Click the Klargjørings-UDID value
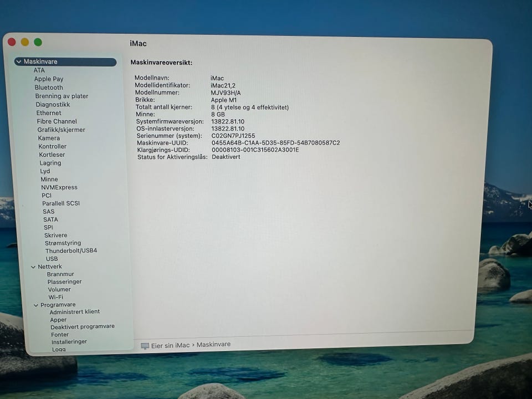 point(255,150)
